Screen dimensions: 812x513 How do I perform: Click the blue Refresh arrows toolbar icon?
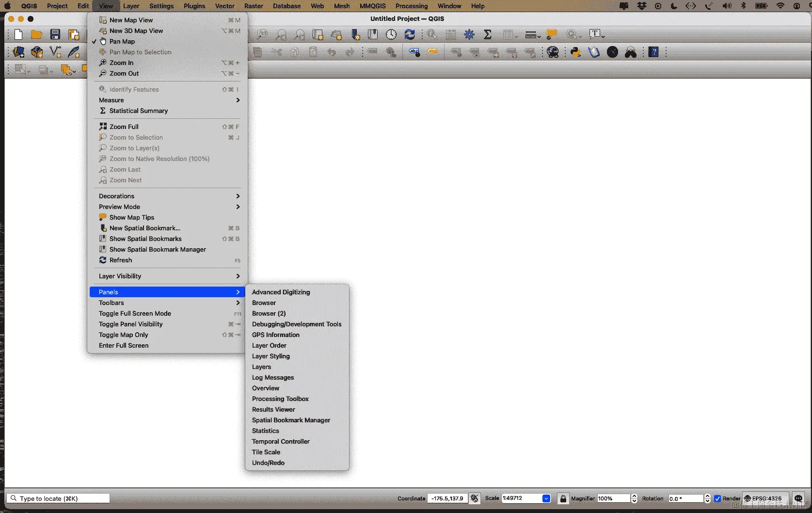click(x=410, y=34)
